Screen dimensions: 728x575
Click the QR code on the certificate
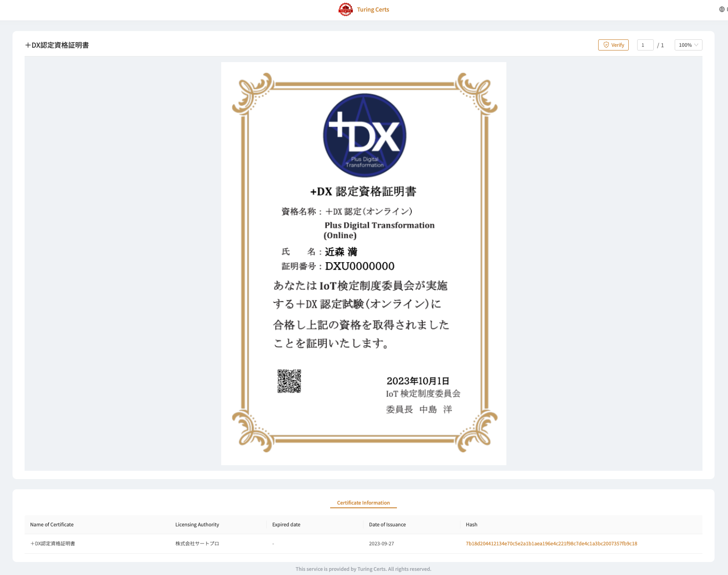pos(289,381)
